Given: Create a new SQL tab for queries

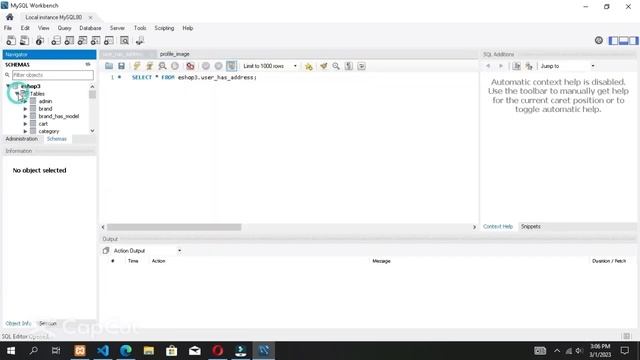Looking at the screenshot, I should pos(11,40).
